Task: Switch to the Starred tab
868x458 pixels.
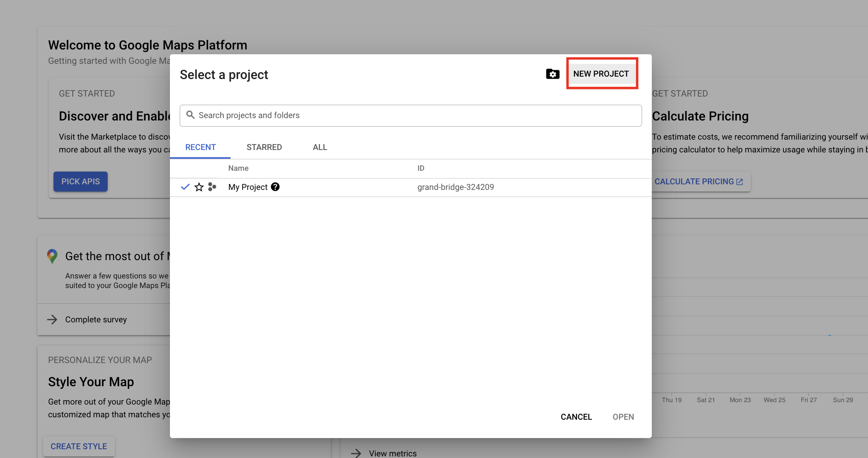Action: click(x=264, y=147)
